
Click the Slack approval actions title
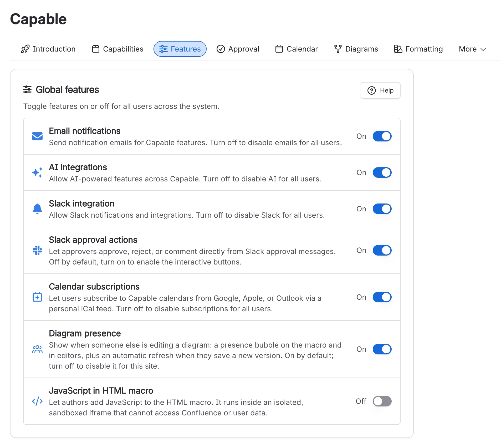point(93,240)
